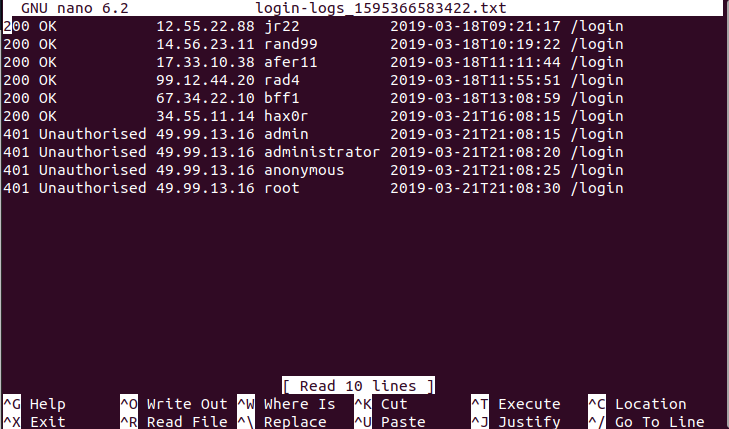Image resolution: width=729 pixels, height=429 pixels.
Task: Click the Cut shortcut label
Action: pos(394,404)
